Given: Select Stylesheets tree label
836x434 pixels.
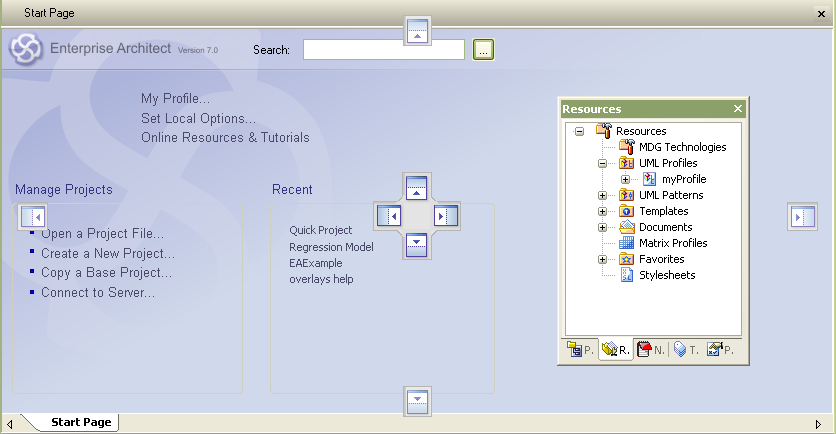Looking at the screenshot, I should point(667,275).
